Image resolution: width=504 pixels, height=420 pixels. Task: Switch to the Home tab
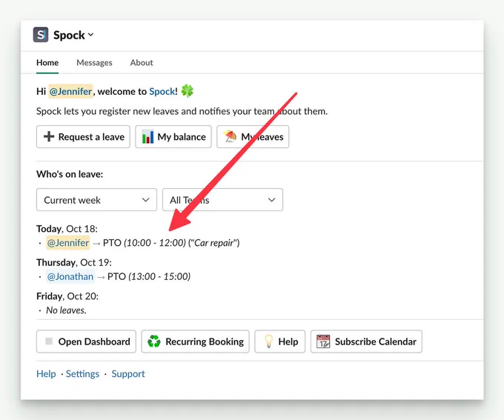(47, 63)
